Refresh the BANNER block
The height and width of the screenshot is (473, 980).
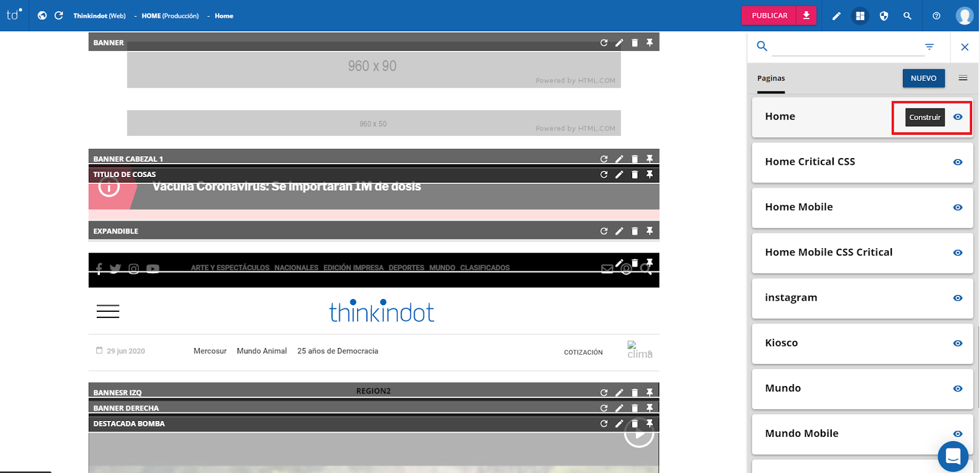click(x=604, y=43)
